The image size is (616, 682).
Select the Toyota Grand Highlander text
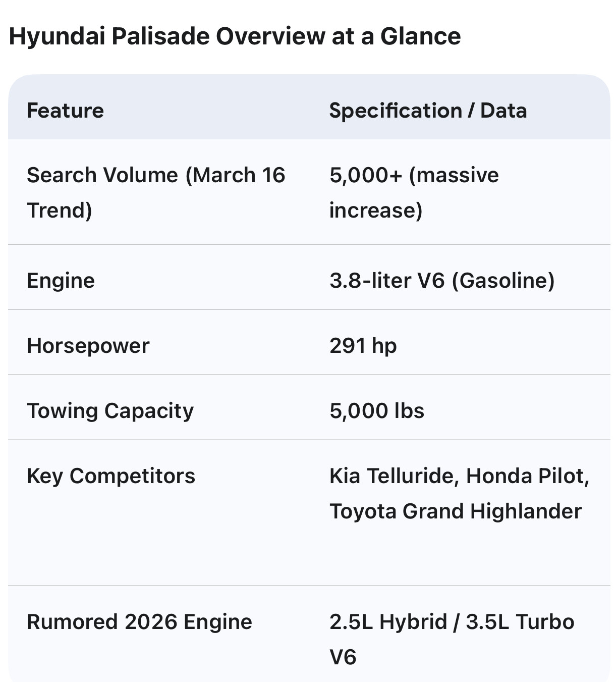[455, 511]
